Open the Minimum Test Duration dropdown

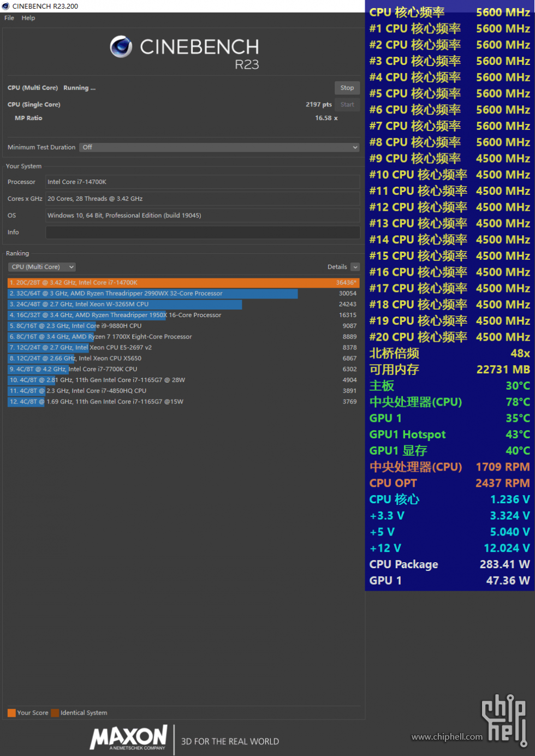point(219,147)
